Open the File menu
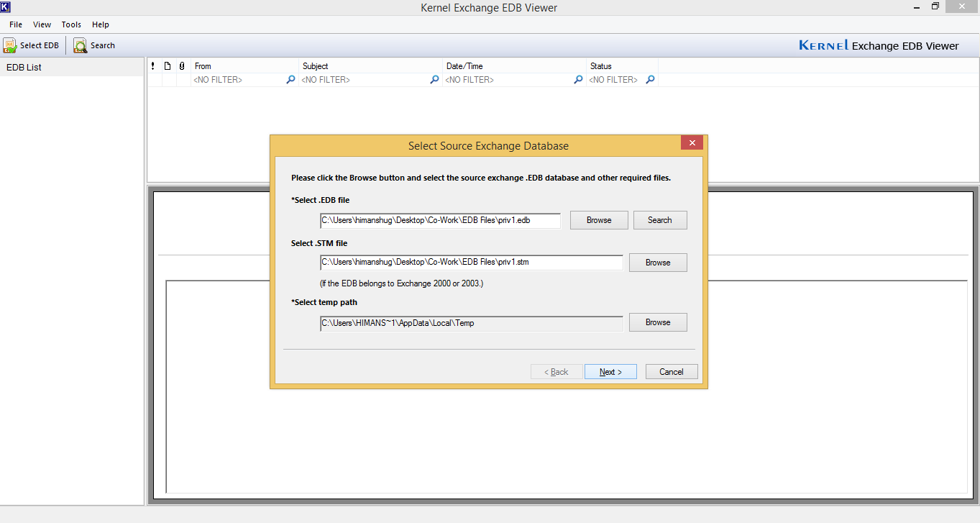The width and height of the screenshot is (980, 523). tap(16, 24)
